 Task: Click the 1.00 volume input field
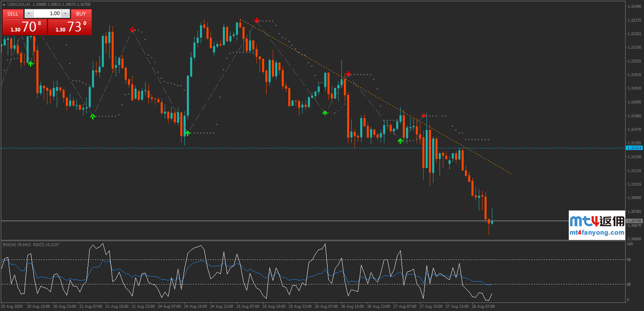click(47, 13)
